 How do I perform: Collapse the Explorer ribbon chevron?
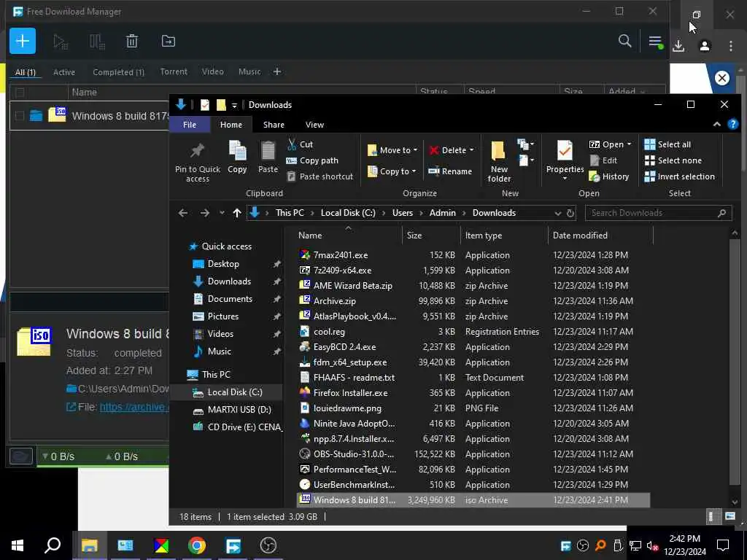click(716, 124)
